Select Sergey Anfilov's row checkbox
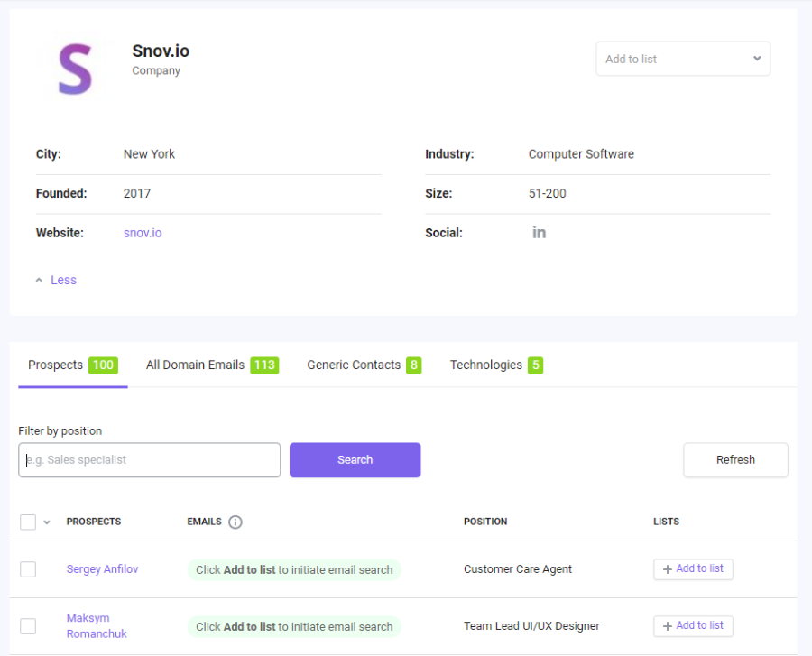Image resolution: width=812 pixels, height=656 pixels. tap(28, 569)
